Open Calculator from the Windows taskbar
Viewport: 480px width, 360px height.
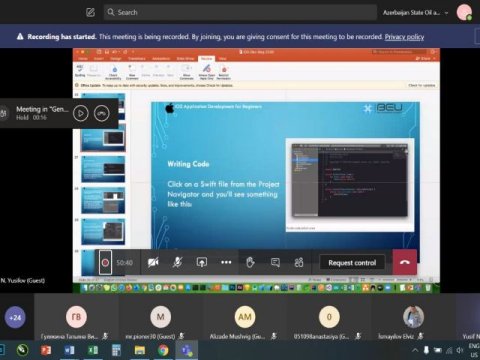click(116, 350)
